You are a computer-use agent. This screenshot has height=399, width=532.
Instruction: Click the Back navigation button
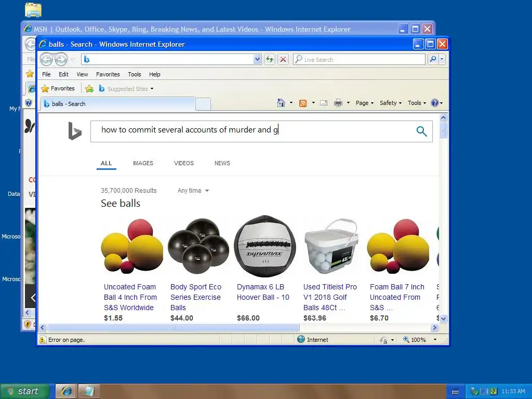point(46,59)
